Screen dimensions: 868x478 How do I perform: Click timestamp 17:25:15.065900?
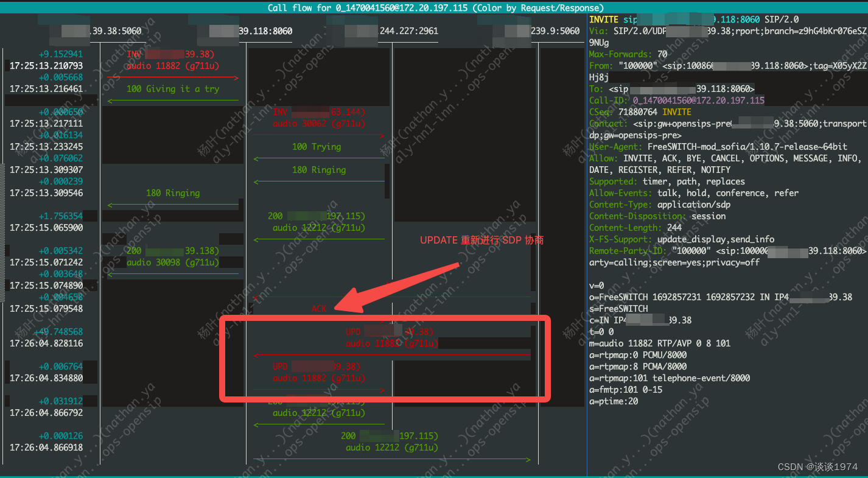tap(46, 228)
